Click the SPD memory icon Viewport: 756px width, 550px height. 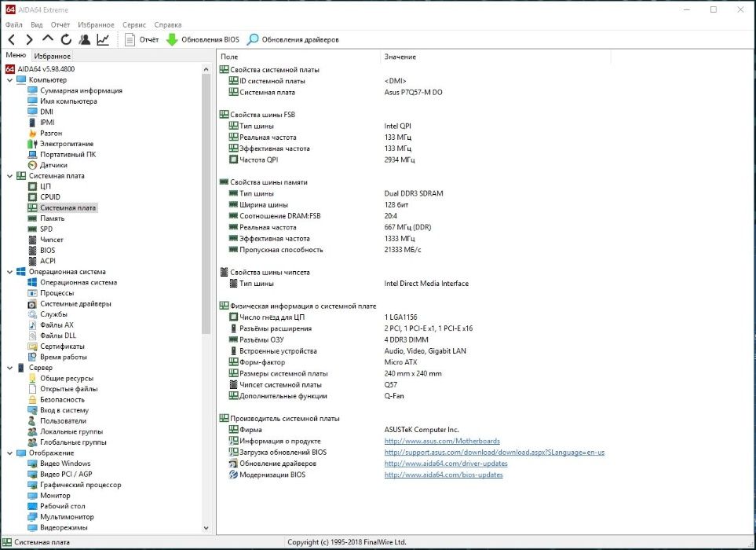(32, 229)
